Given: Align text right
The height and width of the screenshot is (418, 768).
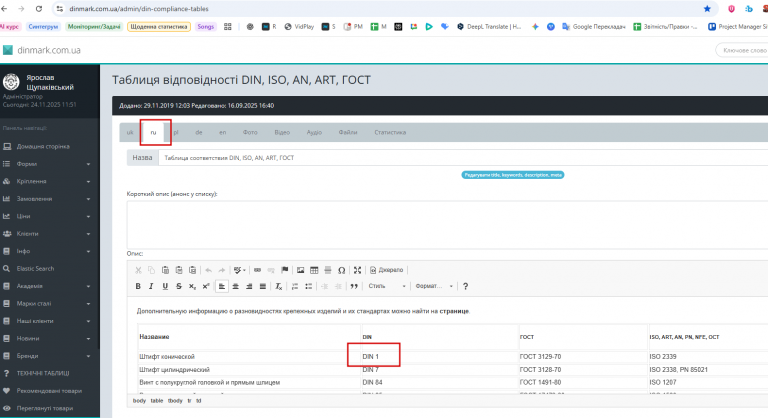Looking at the screenshot, I should [x=249, y=286].
